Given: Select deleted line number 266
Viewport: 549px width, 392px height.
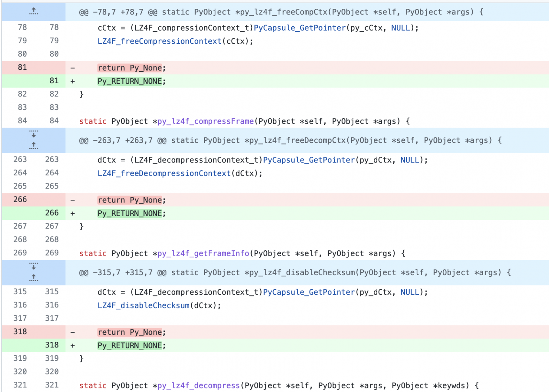Looking at the screenshot, I should (x=20, y=199).
